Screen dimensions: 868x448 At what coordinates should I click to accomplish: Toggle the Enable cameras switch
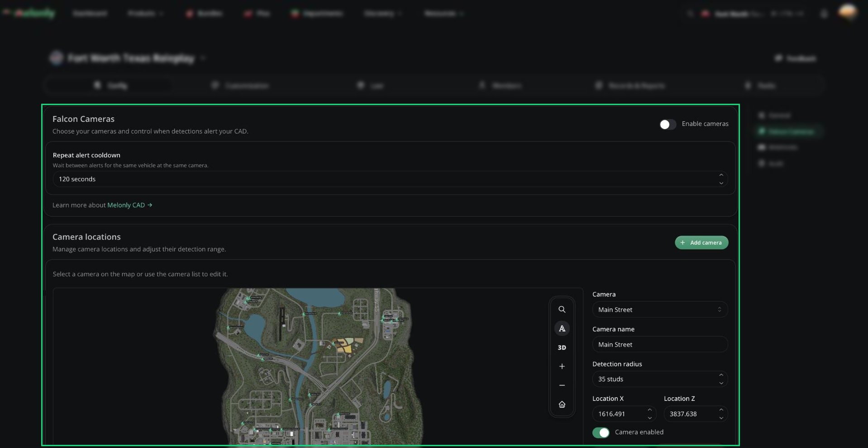pos(668,124)
